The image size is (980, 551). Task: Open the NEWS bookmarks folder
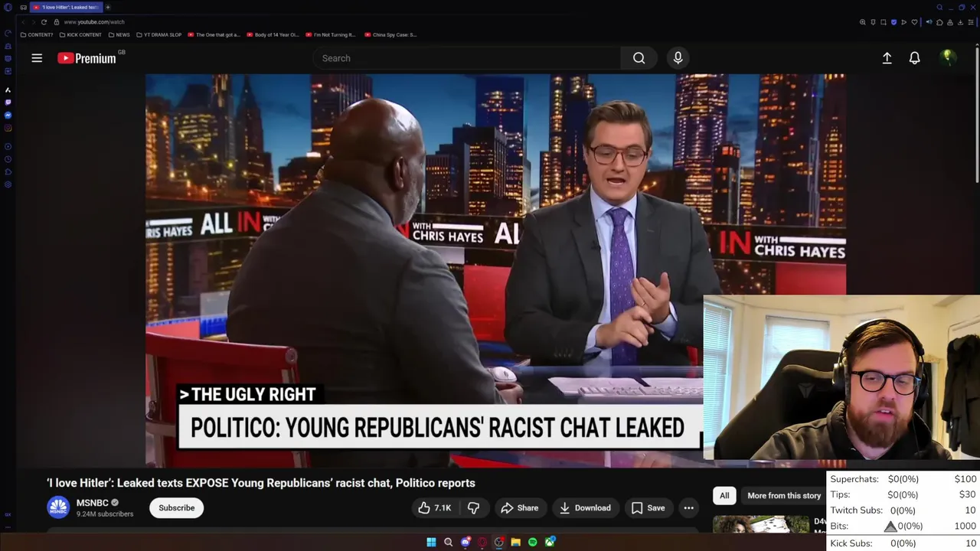point(119,34)
